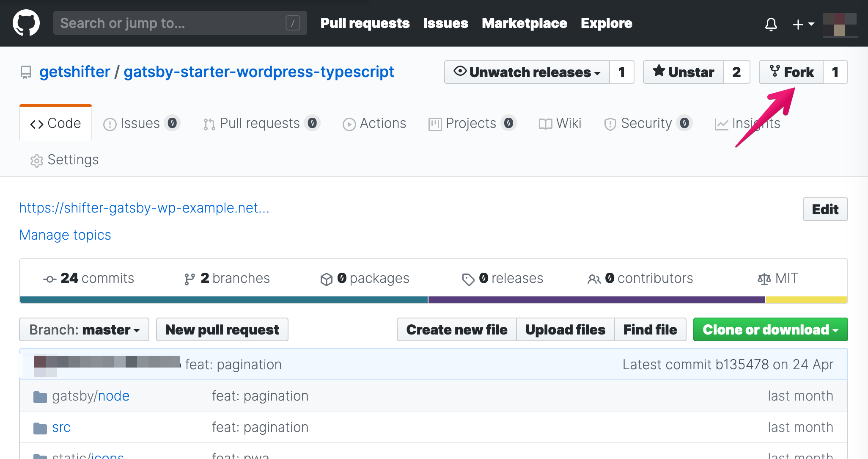This screenshot has width=868, height=459.
Task: View the watchers count 1
Action: click(621, 72)
